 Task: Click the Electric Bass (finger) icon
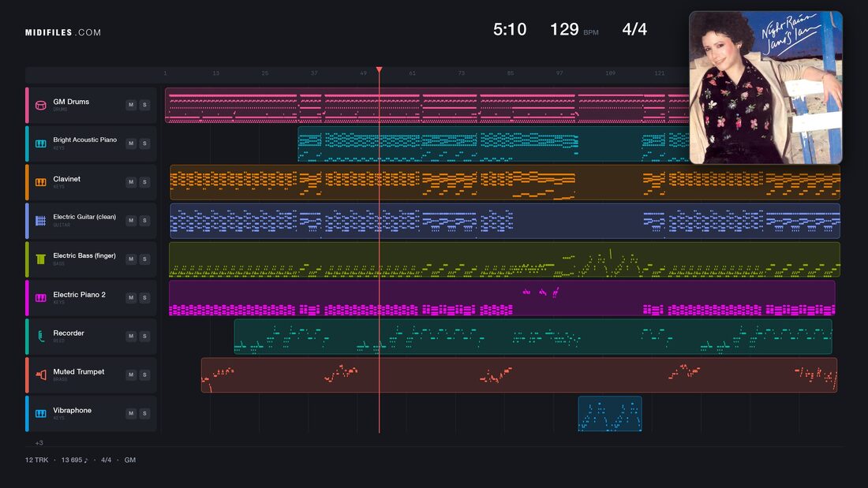pos(40,259)
